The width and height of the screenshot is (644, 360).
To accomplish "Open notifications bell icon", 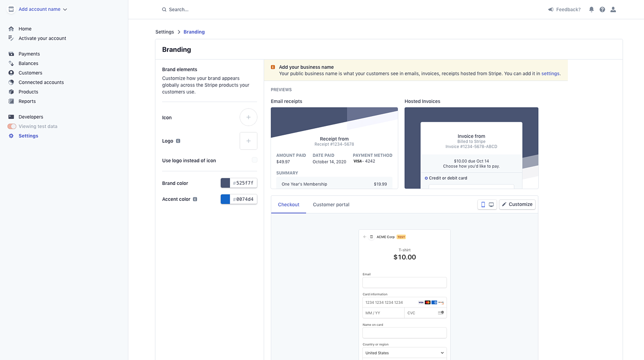I will (592, 9).
